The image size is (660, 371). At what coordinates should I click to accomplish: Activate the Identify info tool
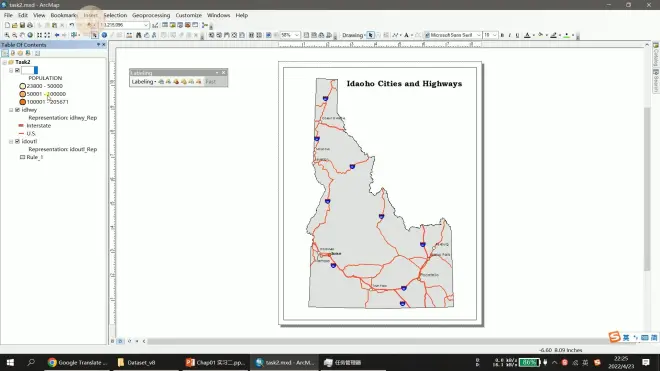click(x=104, y=35)
